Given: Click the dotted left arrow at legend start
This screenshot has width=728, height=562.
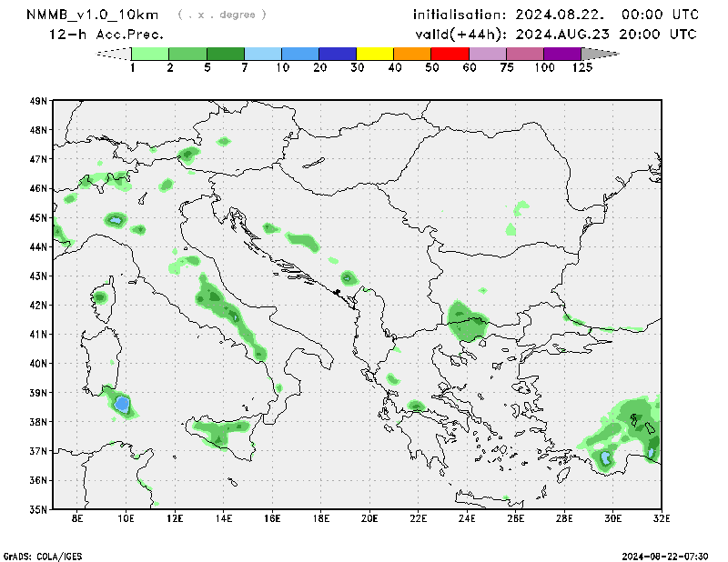Looking at the screenshot, I should pos(114,55).
